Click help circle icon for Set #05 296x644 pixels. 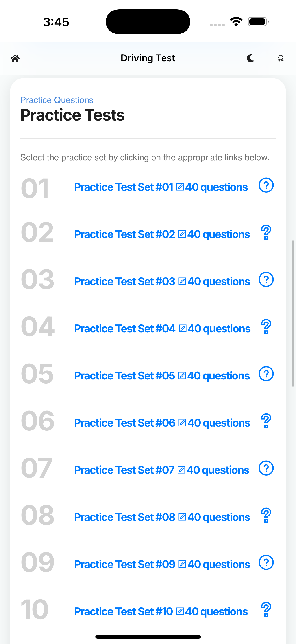click(266, 374)
